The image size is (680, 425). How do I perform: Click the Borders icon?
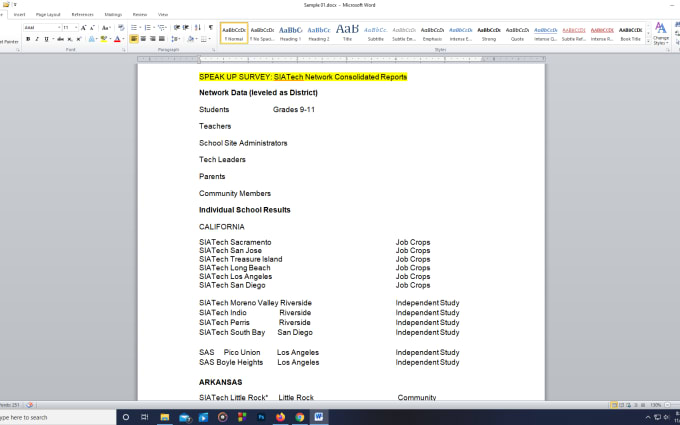pos(203,39)
